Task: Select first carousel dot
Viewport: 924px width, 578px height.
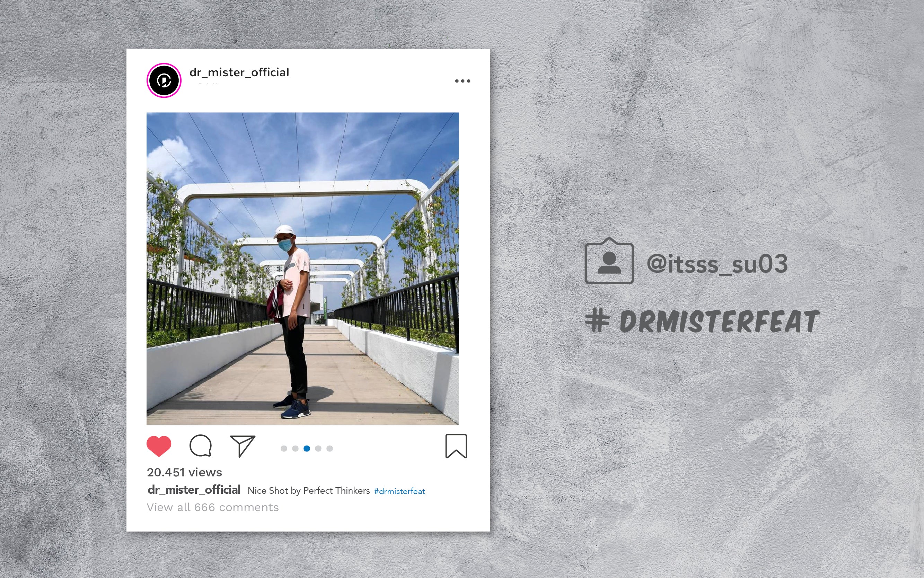Action: pos(284,448)
